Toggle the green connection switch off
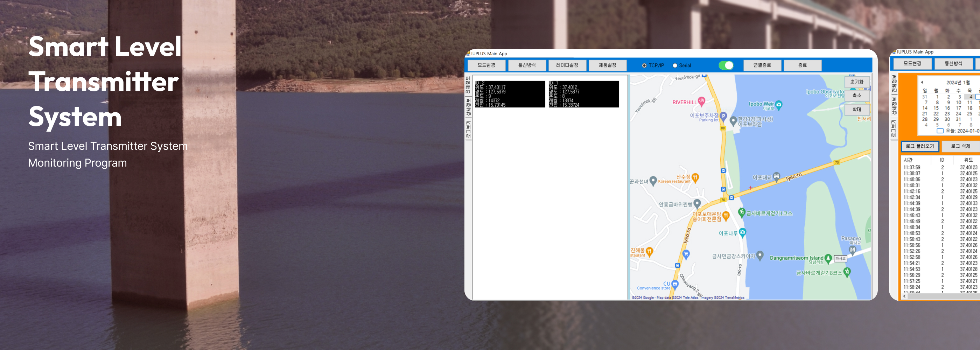Screen dimensions: 980x350 point(726,65)
